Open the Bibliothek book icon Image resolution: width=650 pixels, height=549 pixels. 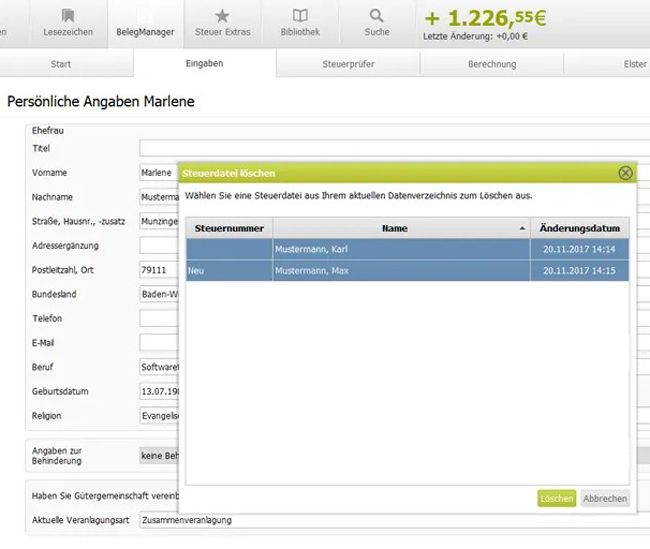(300, 16)
